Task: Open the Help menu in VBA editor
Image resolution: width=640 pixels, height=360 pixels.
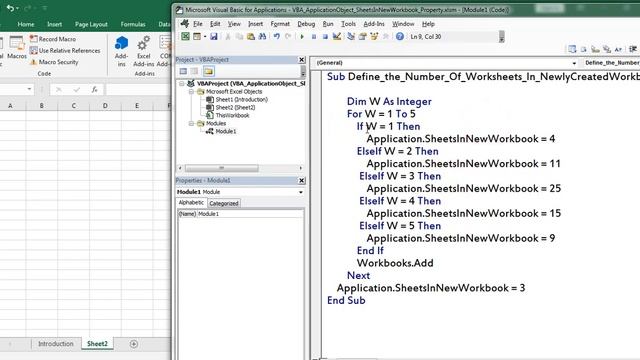Action: (x=428, y=24)
